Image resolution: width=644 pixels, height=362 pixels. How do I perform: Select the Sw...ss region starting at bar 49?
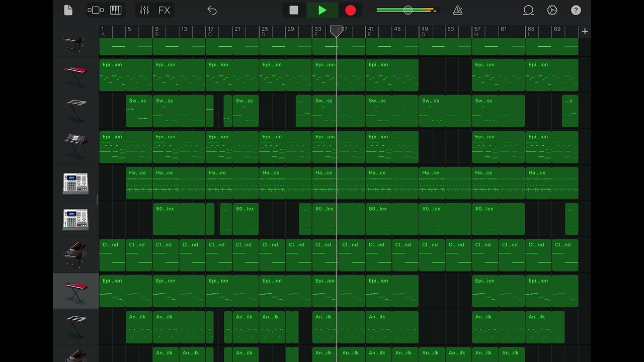click(445, 111)
